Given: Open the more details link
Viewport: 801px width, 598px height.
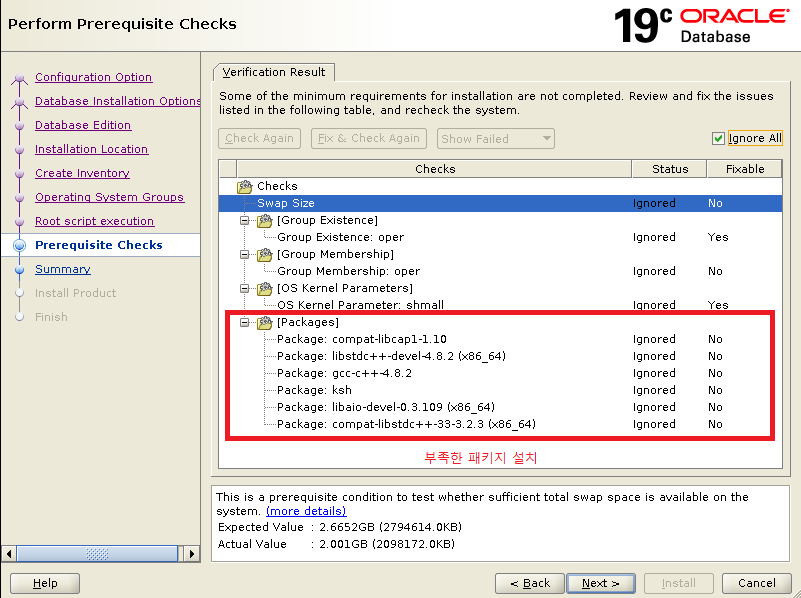Looking at the screenshot, I should 306,511.
